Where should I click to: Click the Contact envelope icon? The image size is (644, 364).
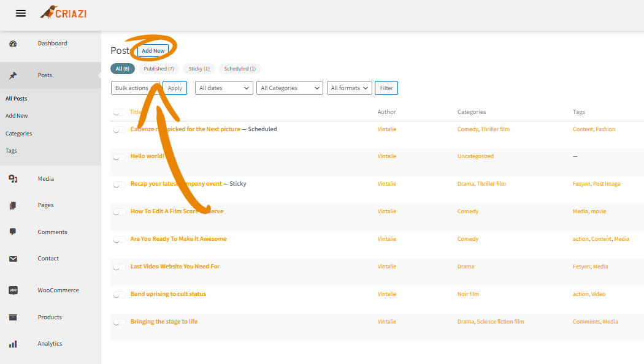point(13,259)
